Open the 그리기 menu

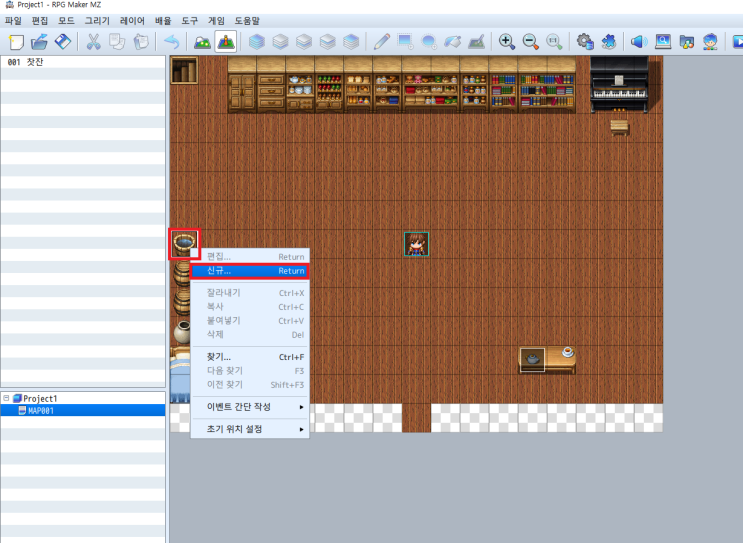[x=97, y=21]
